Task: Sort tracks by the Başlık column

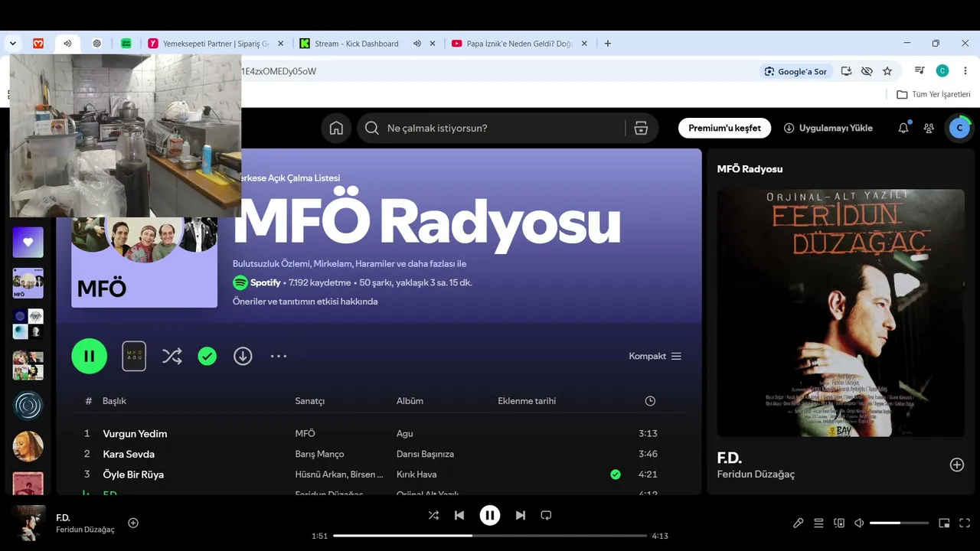Action: [x=114, y=401]
